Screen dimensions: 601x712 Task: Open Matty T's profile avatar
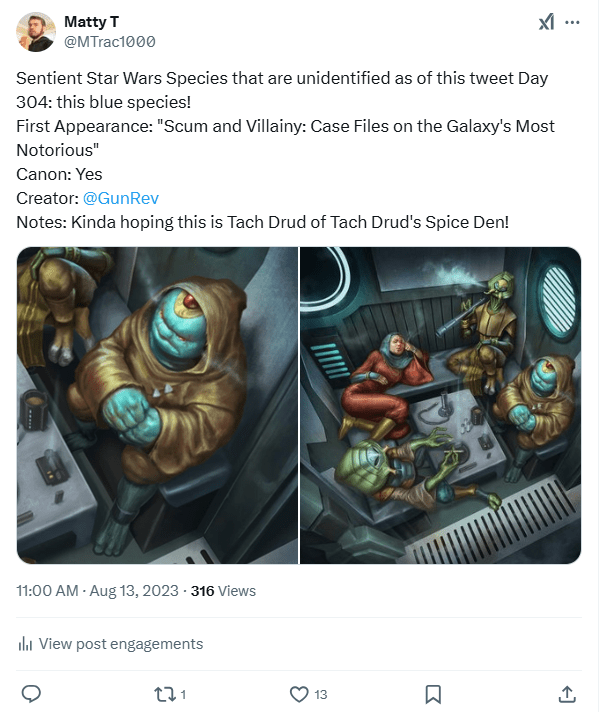click(x=35, y=32)
